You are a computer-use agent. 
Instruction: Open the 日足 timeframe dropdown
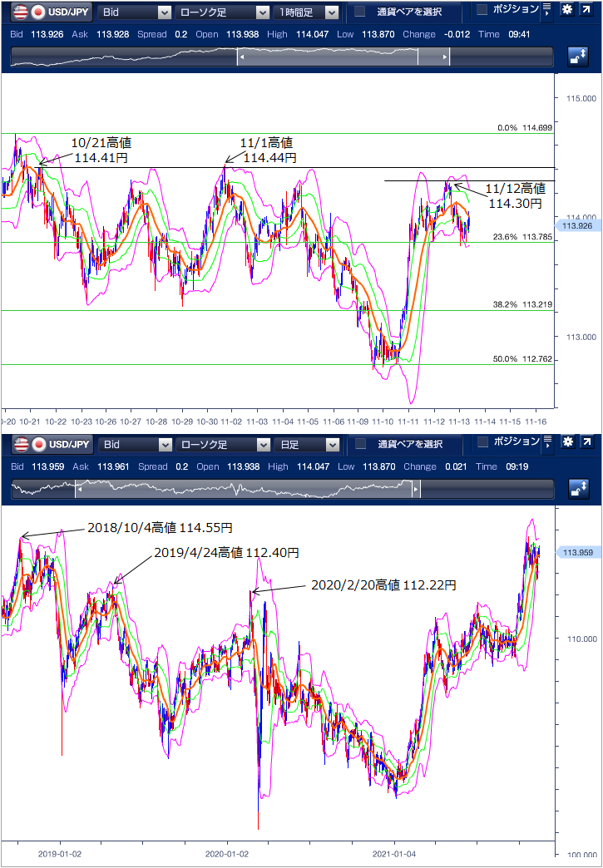click(307, 445)
